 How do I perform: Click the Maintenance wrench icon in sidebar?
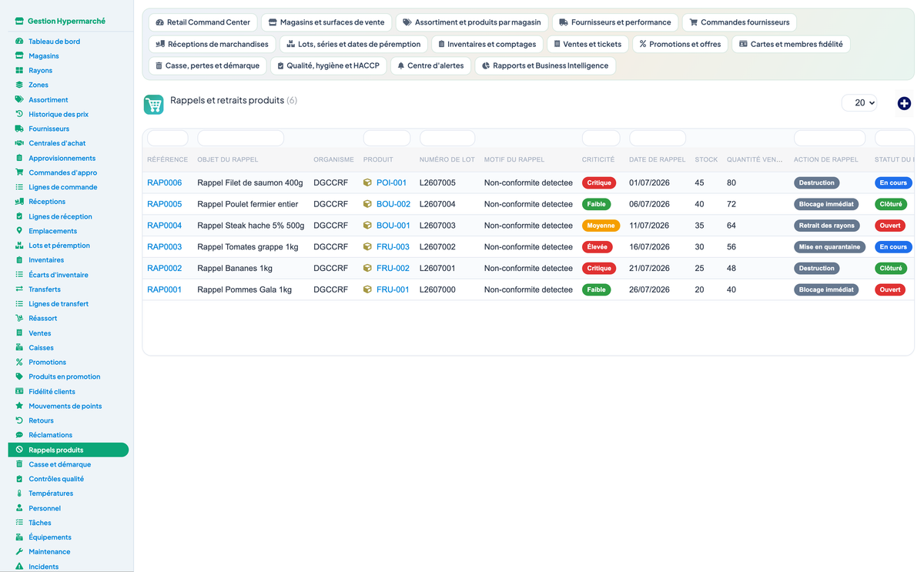coord(19,552)
